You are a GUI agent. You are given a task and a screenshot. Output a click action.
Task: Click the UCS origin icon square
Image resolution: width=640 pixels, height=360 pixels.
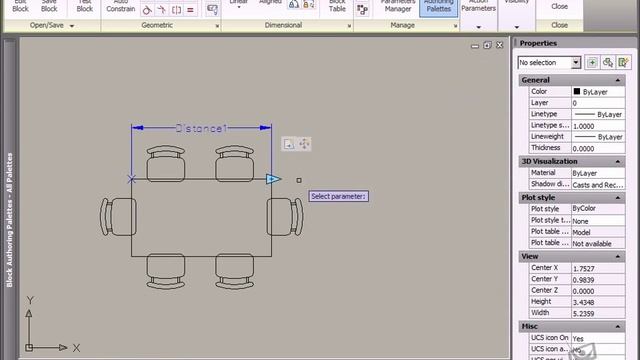coord(29,348)
